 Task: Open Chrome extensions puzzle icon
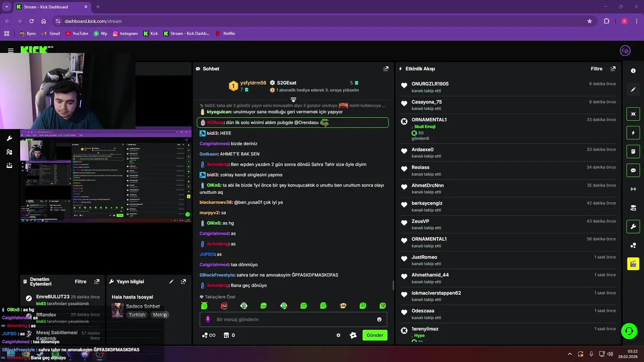point(606,21)
